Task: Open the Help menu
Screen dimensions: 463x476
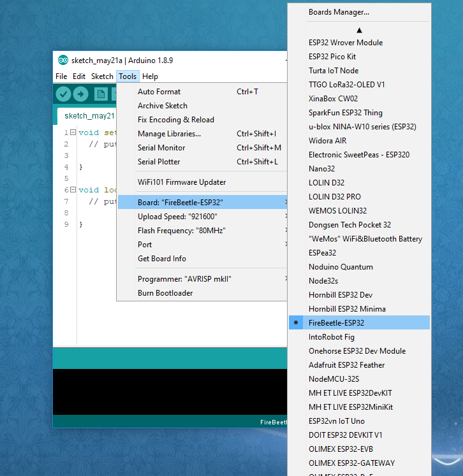Action: 150,76
